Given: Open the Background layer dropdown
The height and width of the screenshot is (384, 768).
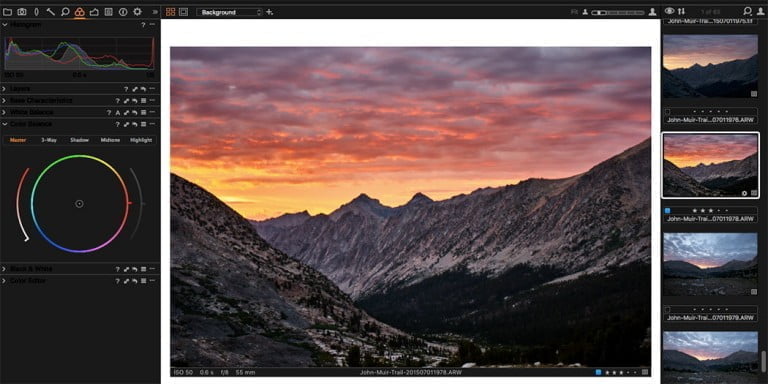Looking at the screenshot, I should pyautogui.click(x=229, y=12).
